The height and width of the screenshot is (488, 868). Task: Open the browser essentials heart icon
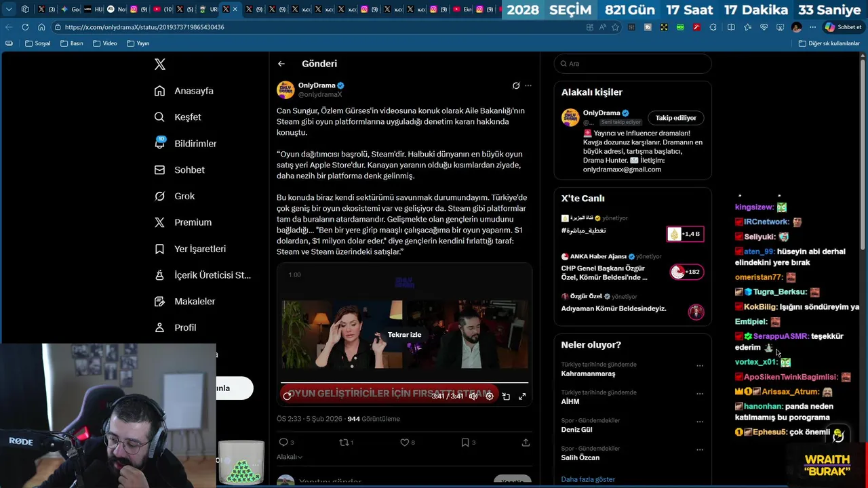[x=764, y=27]
